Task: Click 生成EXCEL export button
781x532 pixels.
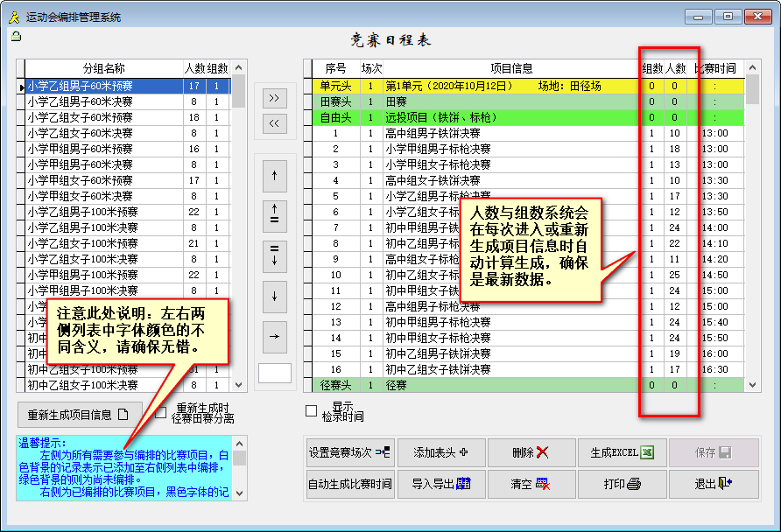Action: [x=622, y=452]
